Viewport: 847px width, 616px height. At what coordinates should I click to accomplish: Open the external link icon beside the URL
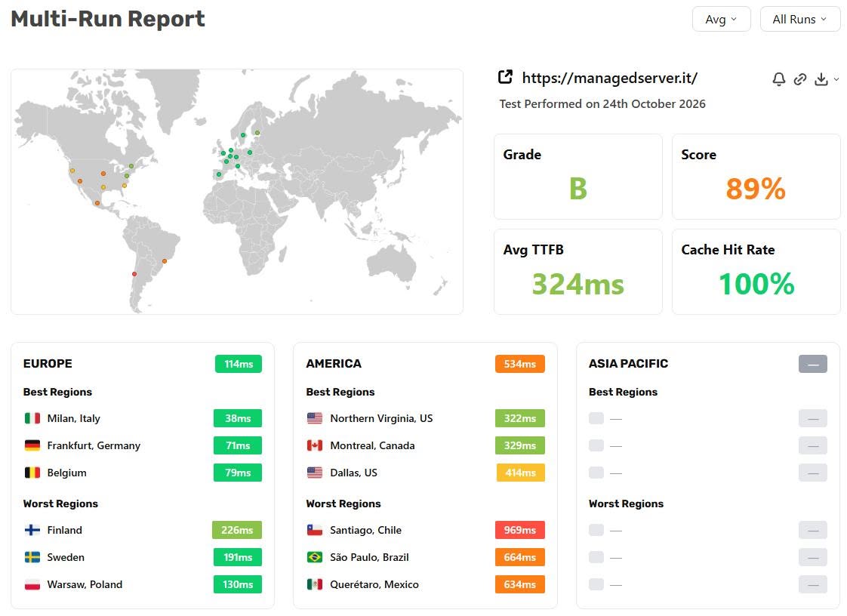click(505, 77)
